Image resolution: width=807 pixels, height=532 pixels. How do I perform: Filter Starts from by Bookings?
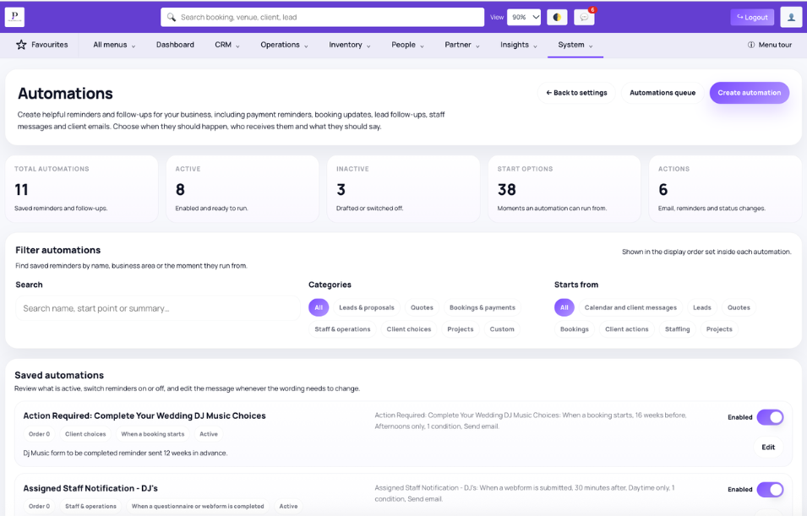tap(575, 329)
